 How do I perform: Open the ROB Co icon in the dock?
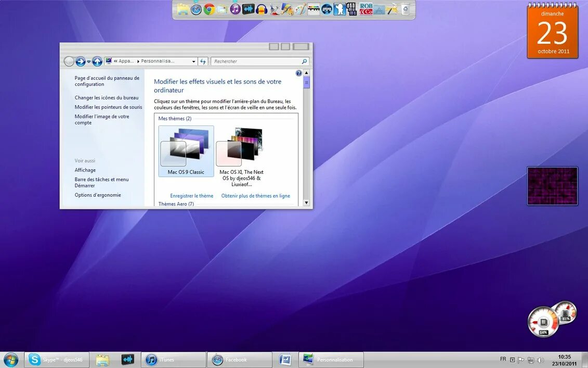[366, 9]
